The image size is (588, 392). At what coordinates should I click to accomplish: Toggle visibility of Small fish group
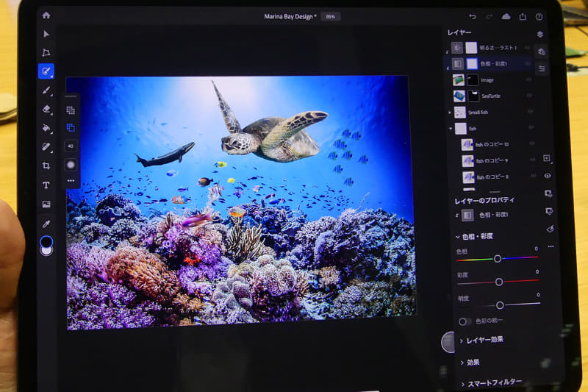click(530, 113)
